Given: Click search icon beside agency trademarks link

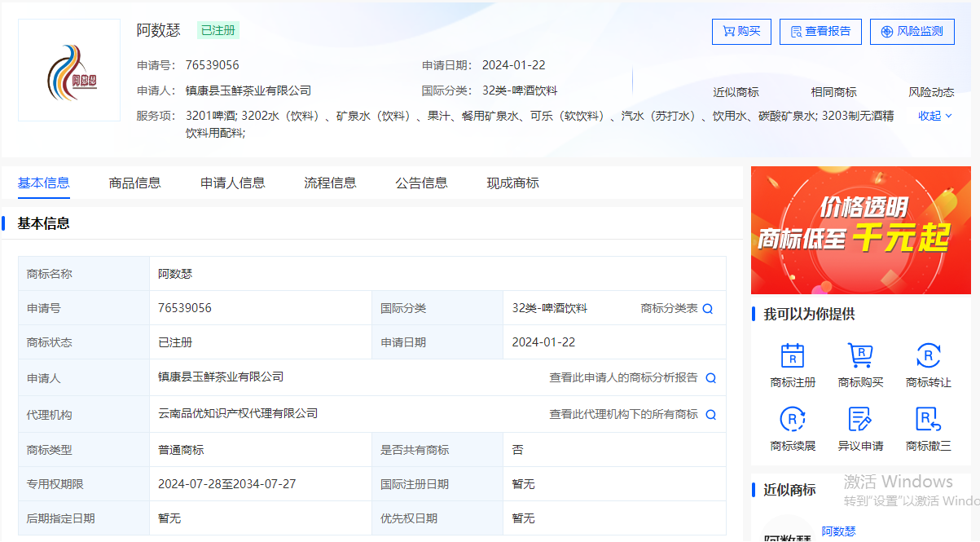Looking at the screenshot, I should tap(711, 415).
